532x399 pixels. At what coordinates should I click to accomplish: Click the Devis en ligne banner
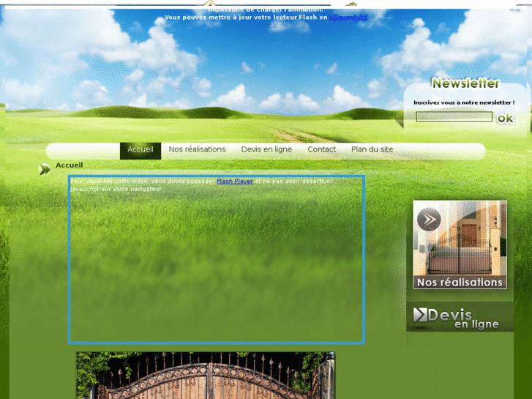[x=460, y=316]
